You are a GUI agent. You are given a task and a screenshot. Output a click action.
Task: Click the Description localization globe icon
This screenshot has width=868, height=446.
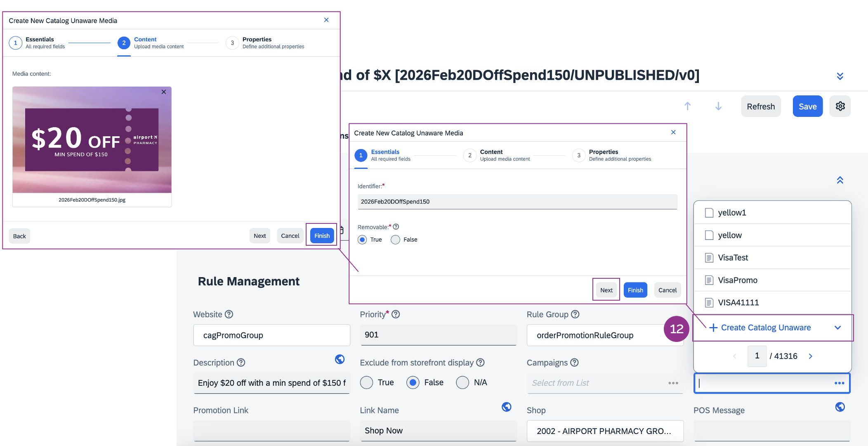(x=340, y=359)
